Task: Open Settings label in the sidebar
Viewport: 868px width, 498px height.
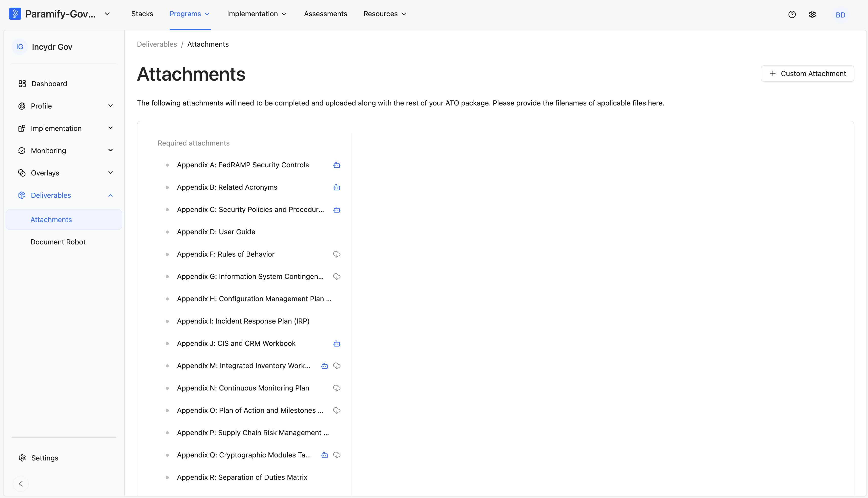Action: tap(45, 458)
